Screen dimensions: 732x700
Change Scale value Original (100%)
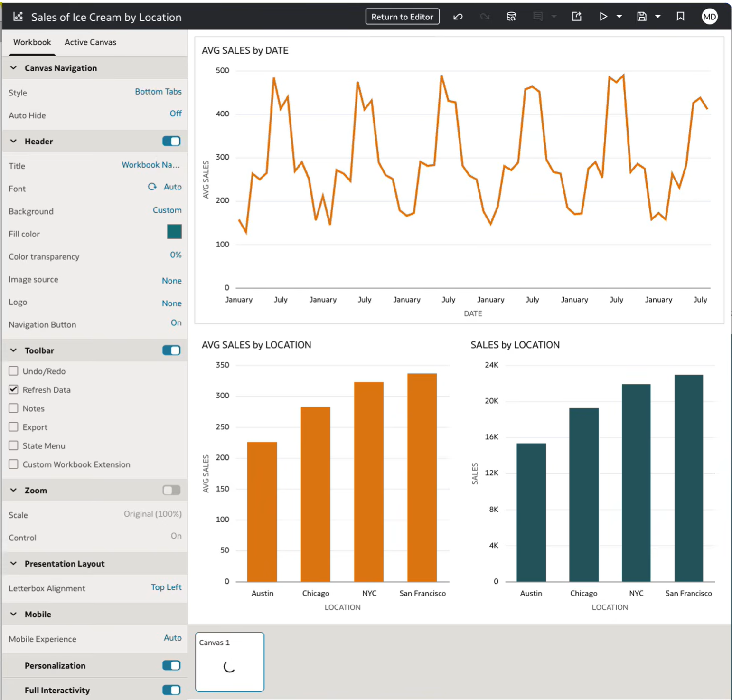click(x=152, y=514)
